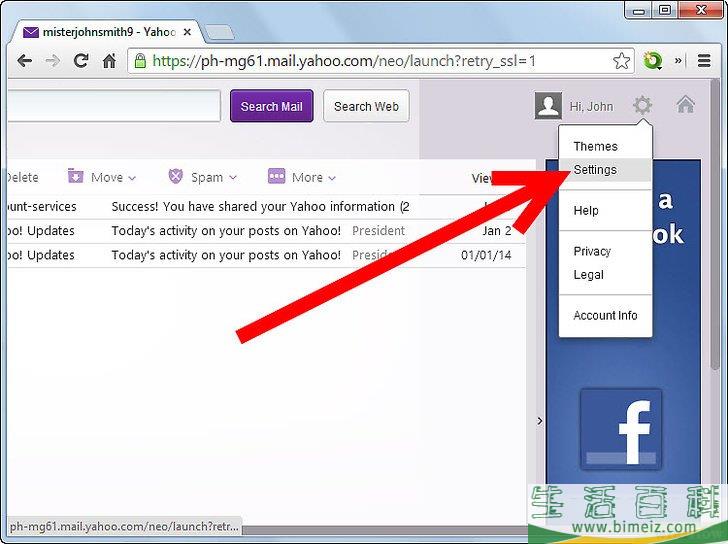
Task: Click the Move folder icon
Action: [75, 176]
